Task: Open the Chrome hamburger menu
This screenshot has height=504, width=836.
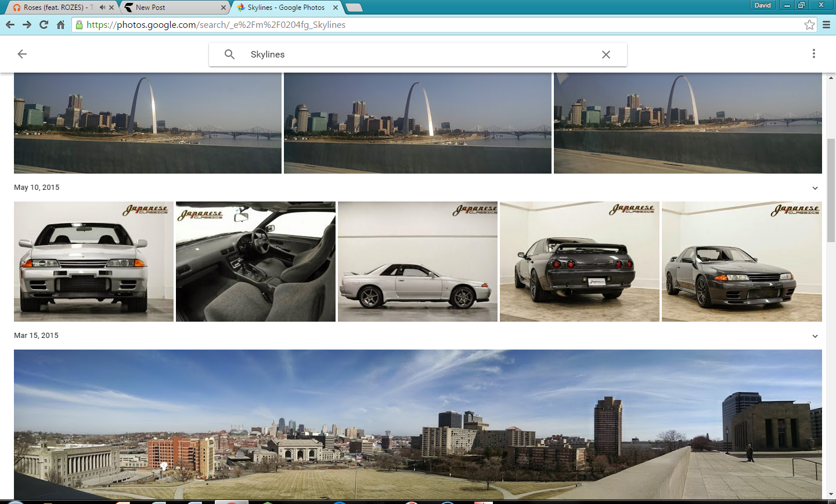Action: coord(826,24)
